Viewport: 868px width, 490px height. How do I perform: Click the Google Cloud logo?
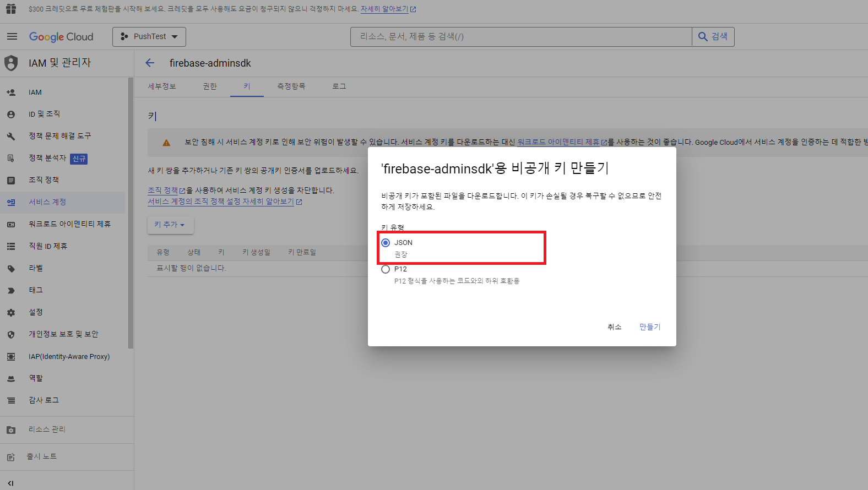61,37
